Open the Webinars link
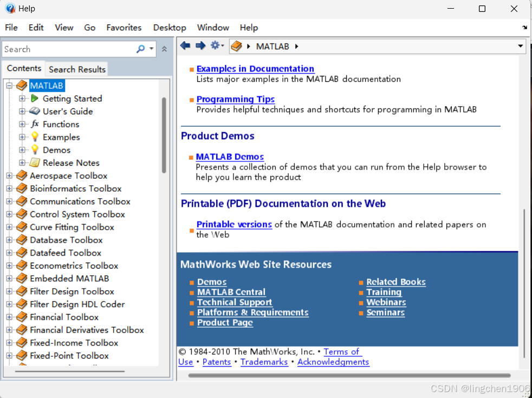This screenshot has width=532, height=398. [x=386, y=302]
